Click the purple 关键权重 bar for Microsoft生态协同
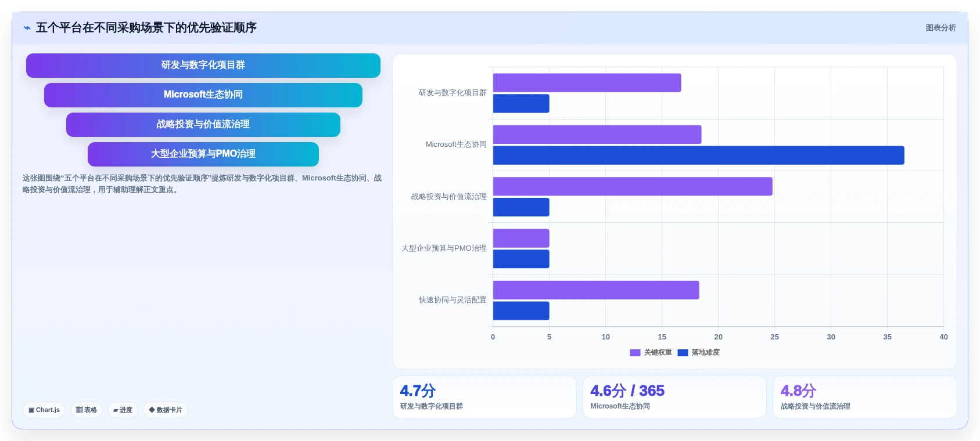The height and width of the screenshot is (441, 980). pos(597,135)
